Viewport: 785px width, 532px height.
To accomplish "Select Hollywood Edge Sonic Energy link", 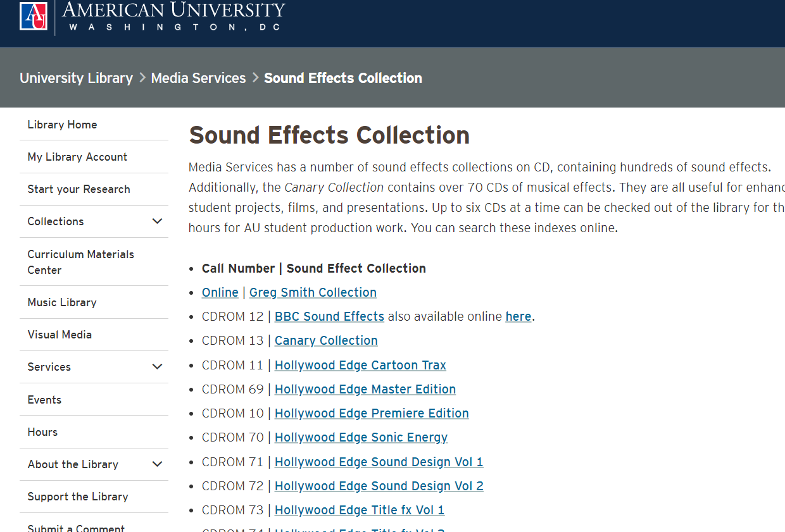I will click(361, 437).
